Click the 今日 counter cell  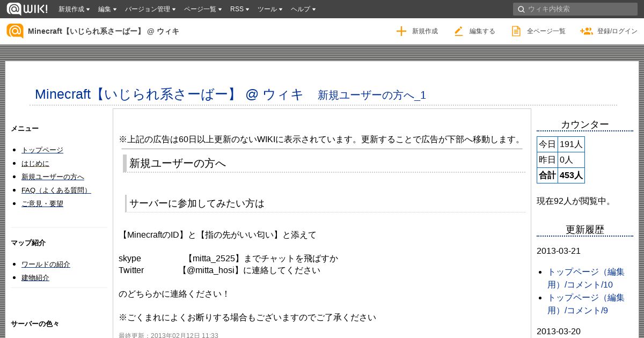[547, 144]
